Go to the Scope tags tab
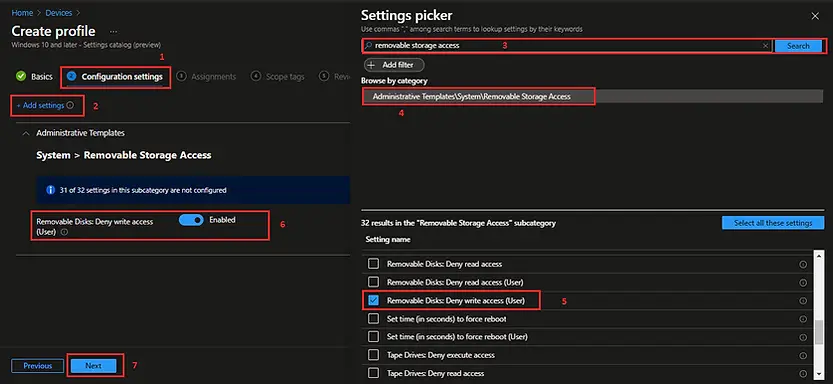This screenshot has width=833, height=384. point(278,76)
